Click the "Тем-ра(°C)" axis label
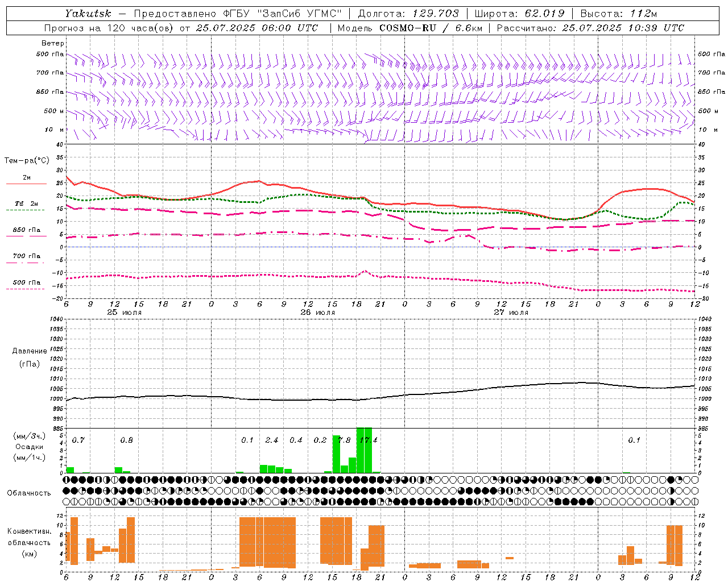This screenshot has height=582, width=728. pyautogui.click(x=27, y=161)
